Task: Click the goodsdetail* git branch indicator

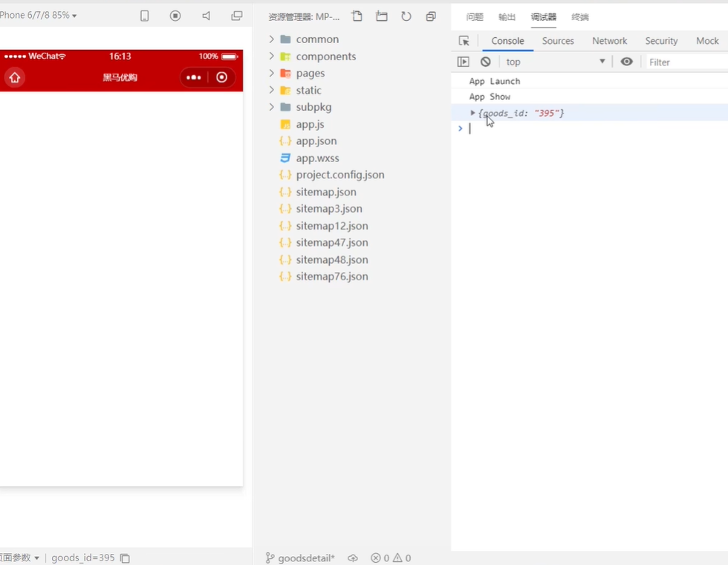Action: 300,558
